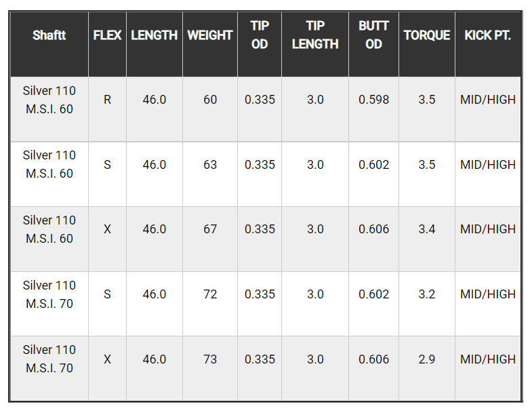Select the TIP LENGTH header cell
532x413 pixels.
tap(315, 35)
